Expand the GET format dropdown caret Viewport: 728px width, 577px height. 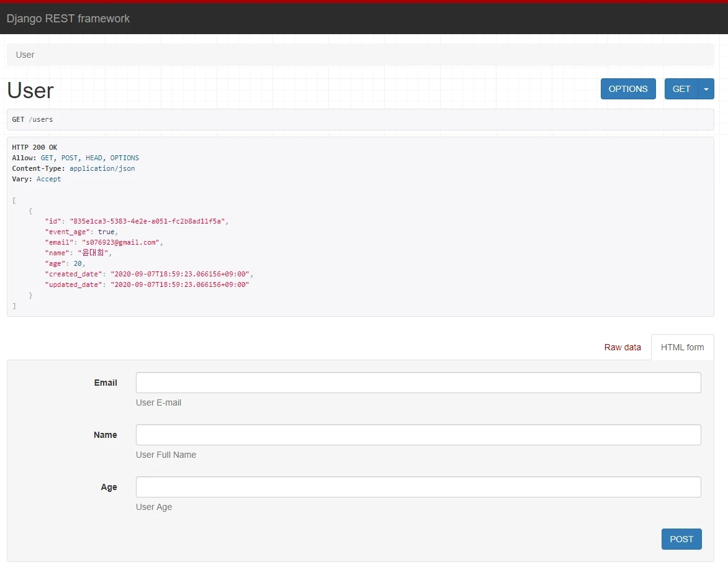tap(706, 89)
